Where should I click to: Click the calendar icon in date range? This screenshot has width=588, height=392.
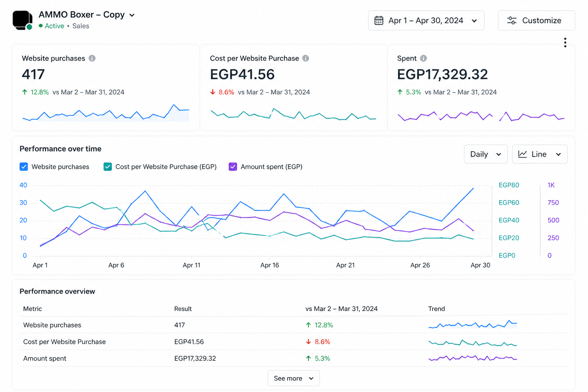pyautogui.click(x=379, y=20)
